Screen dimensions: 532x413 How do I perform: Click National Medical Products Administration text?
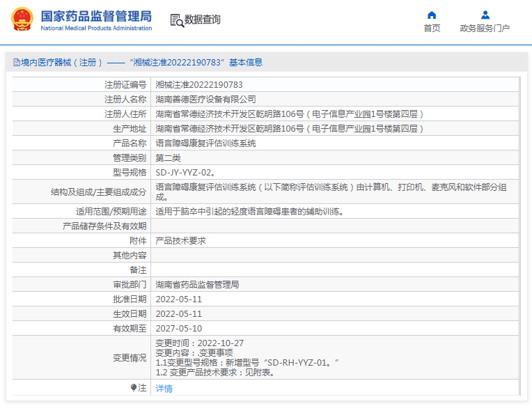[96, 28]
